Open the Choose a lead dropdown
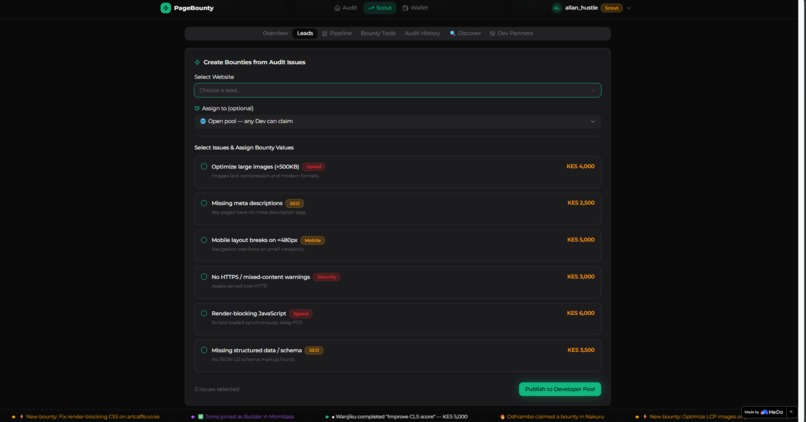806x422 pixels. (397, 90)
